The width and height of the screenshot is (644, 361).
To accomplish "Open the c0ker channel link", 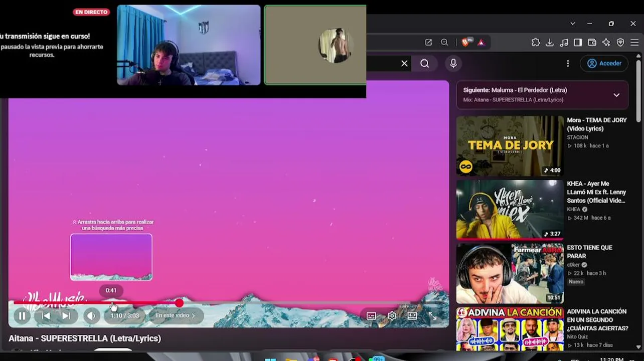I will (x=573, y=265).
